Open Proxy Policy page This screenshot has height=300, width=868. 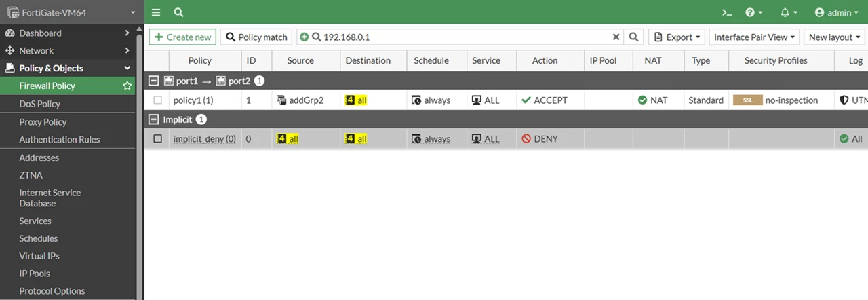(43, 121)
